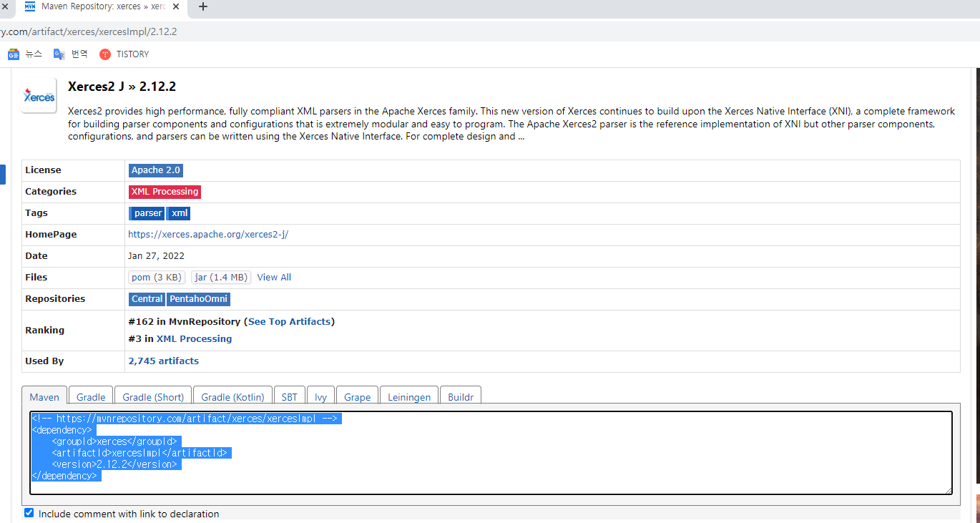This screenshot has width=980, height=523.
Task: Open the TISTORY bookmark icon
Action: point(105,54)
